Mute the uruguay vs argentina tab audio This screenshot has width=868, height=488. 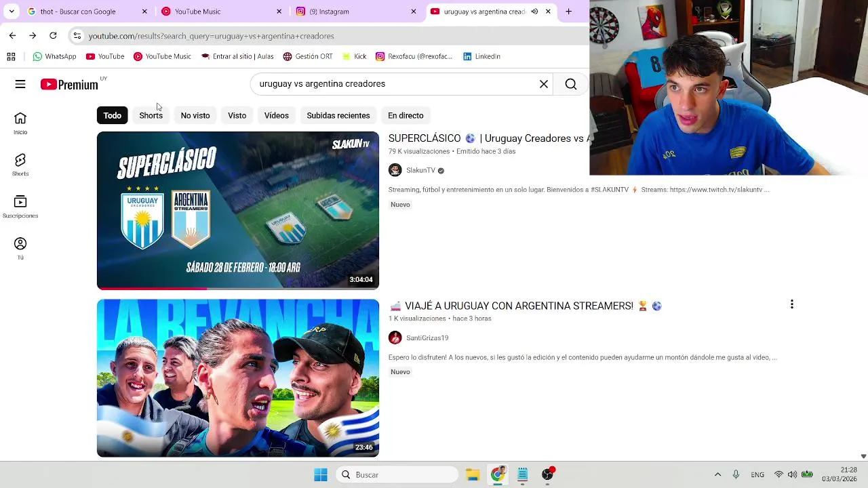tap(534, 12)
